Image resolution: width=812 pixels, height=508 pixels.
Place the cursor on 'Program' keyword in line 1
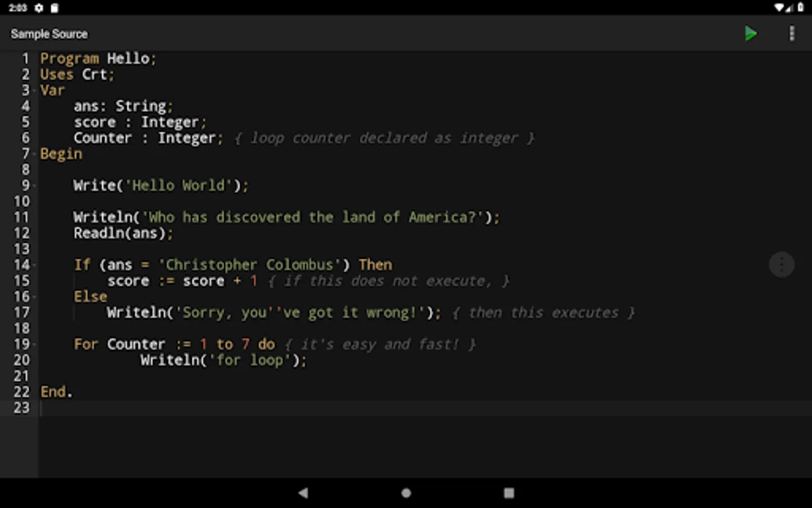pyautogui.click(x=69, y=59)
